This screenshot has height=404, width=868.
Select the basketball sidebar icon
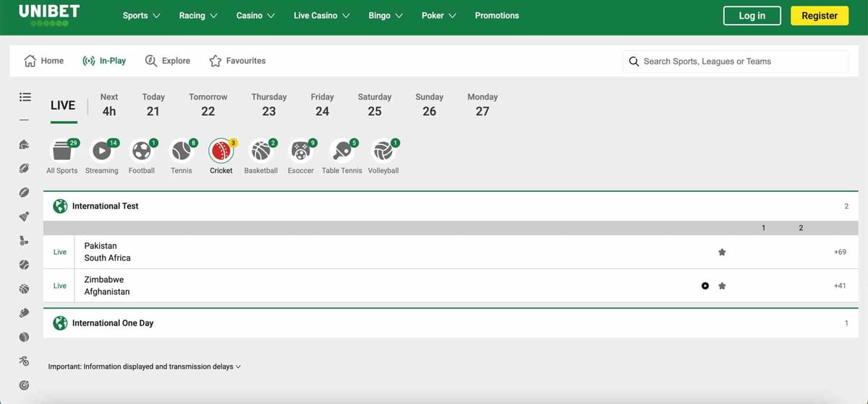tap(25, 289)
